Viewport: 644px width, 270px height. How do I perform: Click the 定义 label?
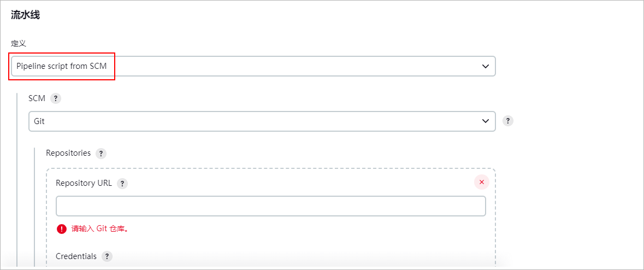(19, 43)
